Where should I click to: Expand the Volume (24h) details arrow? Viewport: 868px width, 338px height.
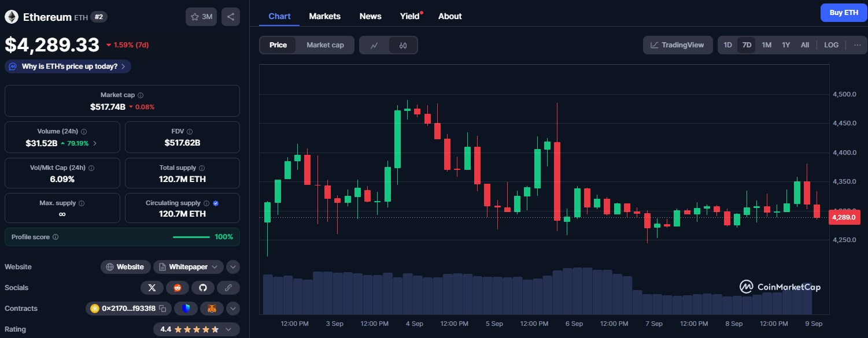(x=95, y=143)
